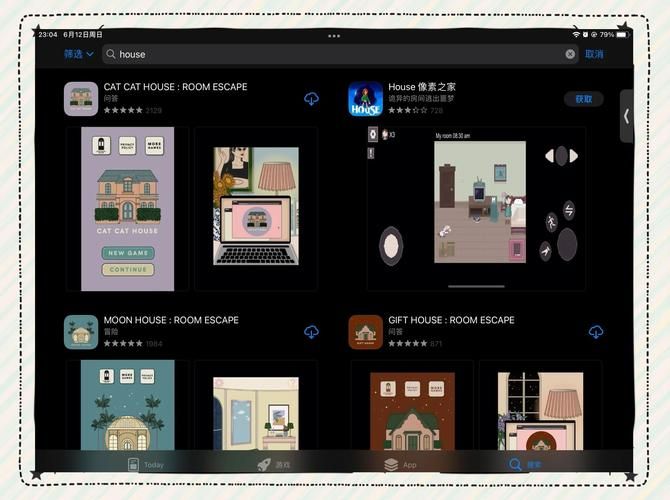This screenshot has height=500, width=670.
Task: Switch to the Today tab
Action: pyautogui.click(x=146, y=465)
